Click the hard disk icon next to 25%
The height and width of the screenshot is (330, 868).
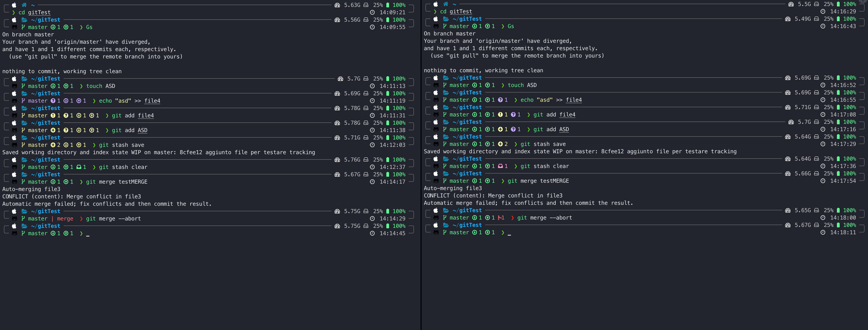click(x=366, y=5)
